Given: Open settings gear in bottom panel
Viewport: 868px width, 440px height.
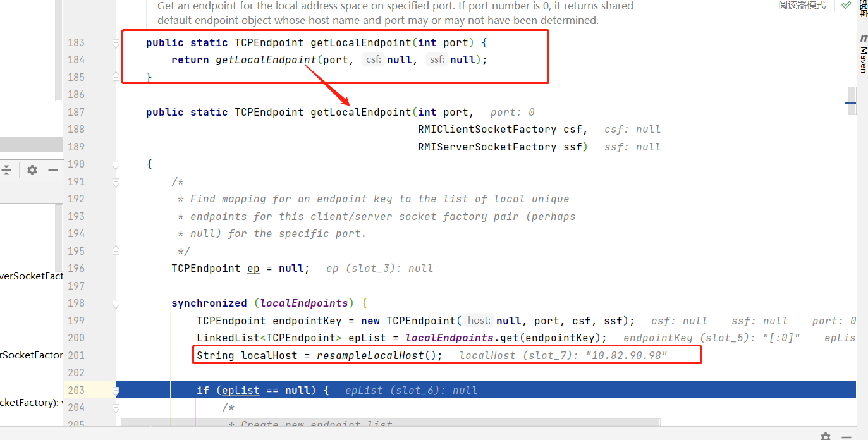Looking at the screenshot, I should tap(825, 436).
